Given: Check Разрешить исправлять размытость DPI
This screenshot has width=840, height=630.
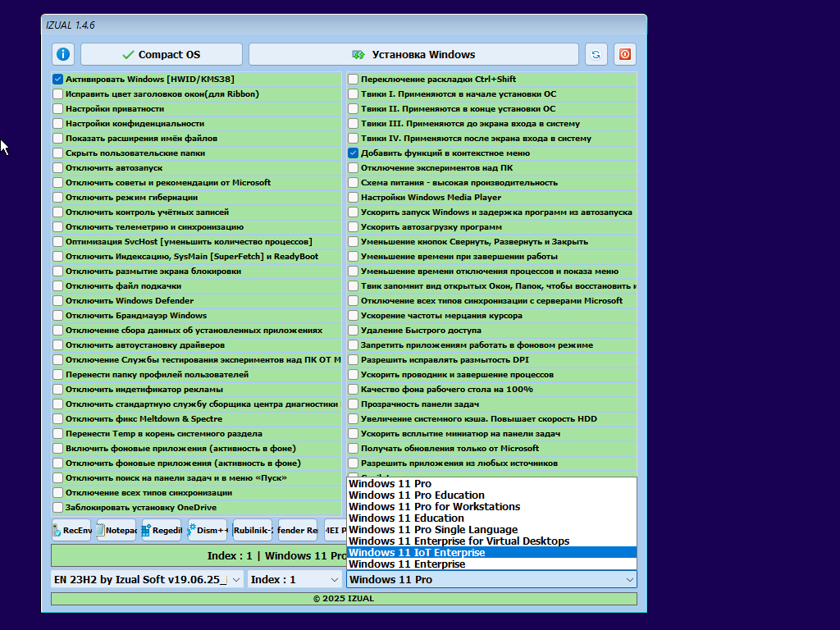Looking at the screenshot, I should 353,360.
